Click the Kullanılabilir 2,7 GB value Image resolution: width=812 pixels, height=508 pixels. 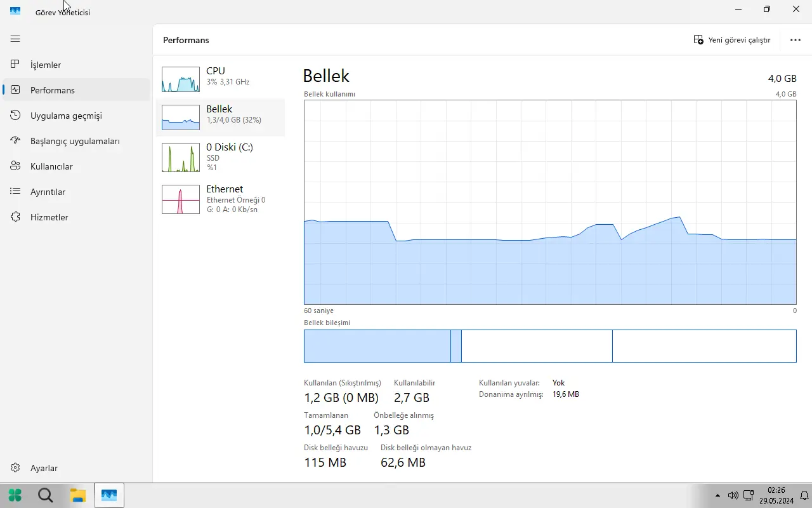pos(412,398)
